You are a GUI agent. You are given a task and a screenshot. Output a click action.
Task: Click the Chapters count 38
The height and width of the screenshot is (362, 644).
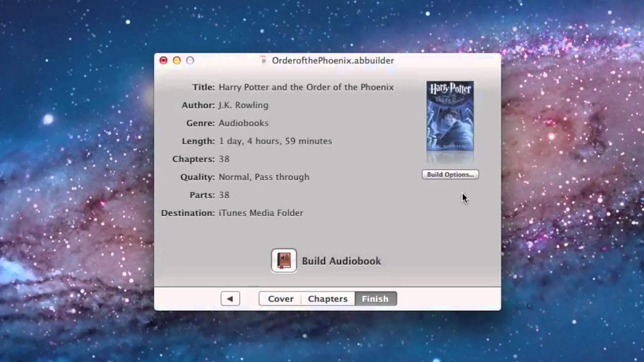[224, 159]
